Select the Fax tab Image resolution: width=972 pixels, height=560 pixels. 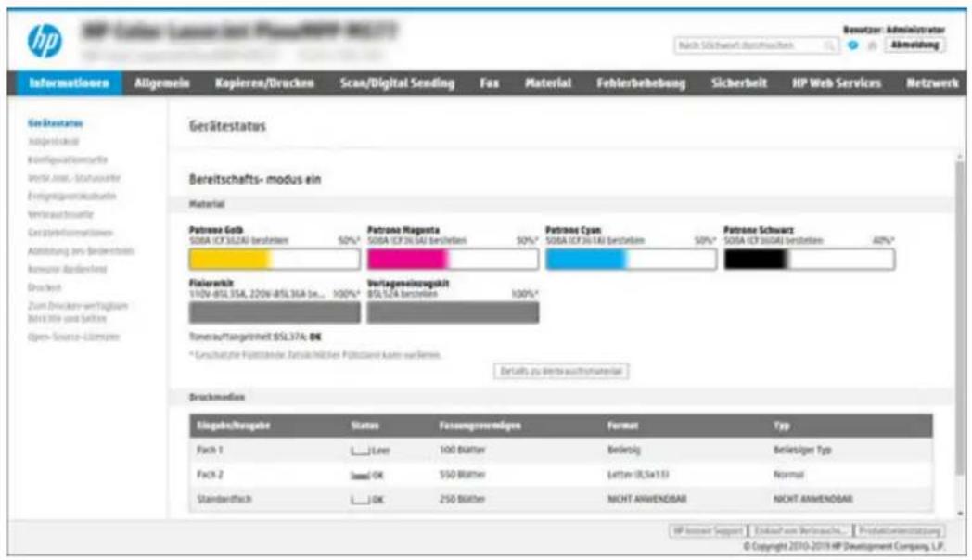point(489,83)
